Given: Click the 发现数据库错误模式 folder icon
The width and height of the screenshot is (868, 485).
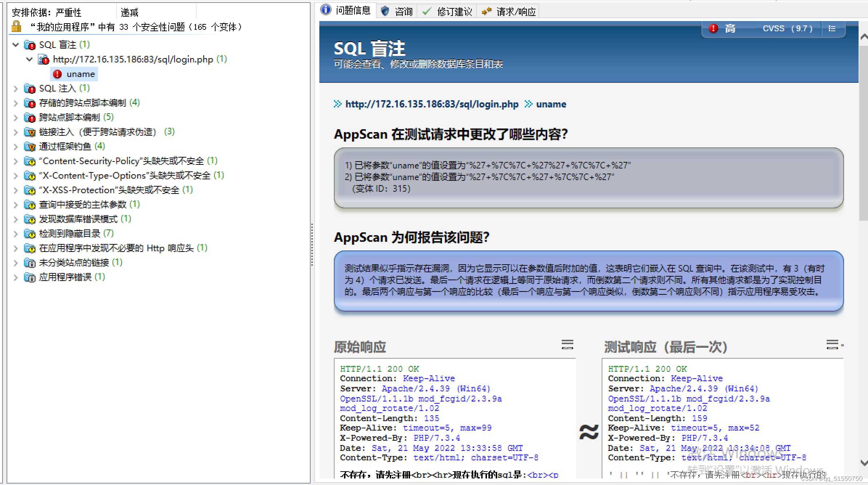Looking at the screenshot, I should click(29, 219).
